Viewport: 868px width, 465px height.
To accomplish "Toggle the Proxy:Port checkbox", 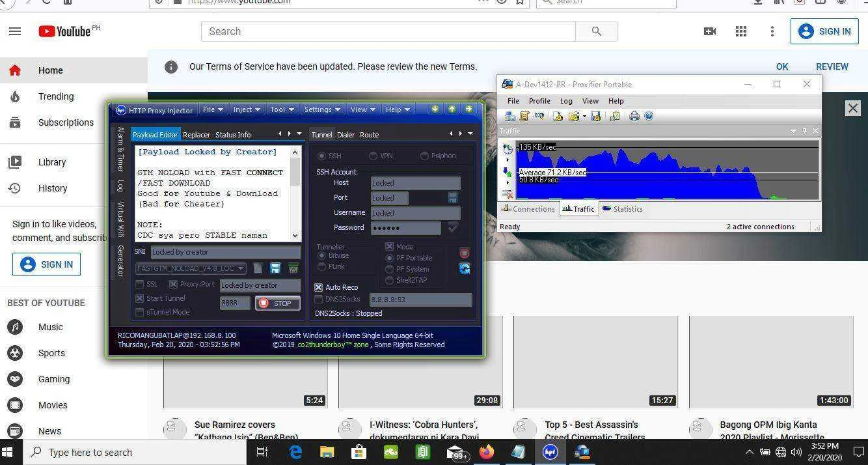I will pyautogui.click(x=173, y=285).
